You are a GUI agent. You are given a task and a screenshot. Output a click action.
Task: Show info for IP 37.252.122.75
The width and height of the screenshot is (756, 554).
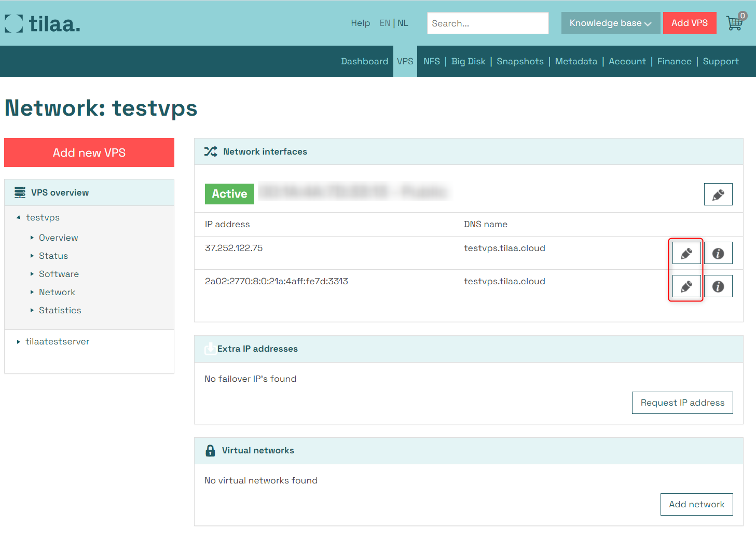click(x=718, y=253)
